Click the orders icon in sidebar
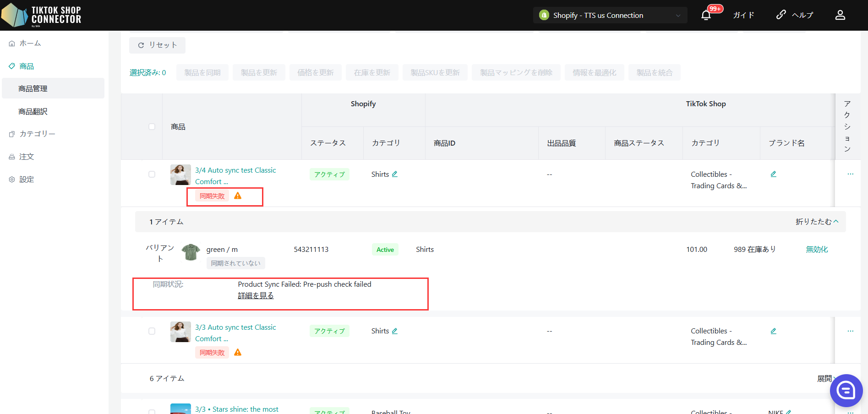Viewport: 868px width, 414px height. point(12,157)
